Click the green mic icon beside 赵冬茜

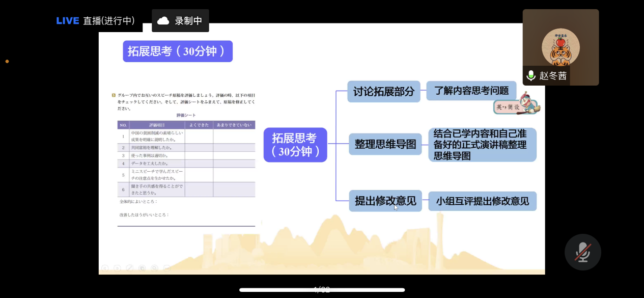(x=531, y=76)
